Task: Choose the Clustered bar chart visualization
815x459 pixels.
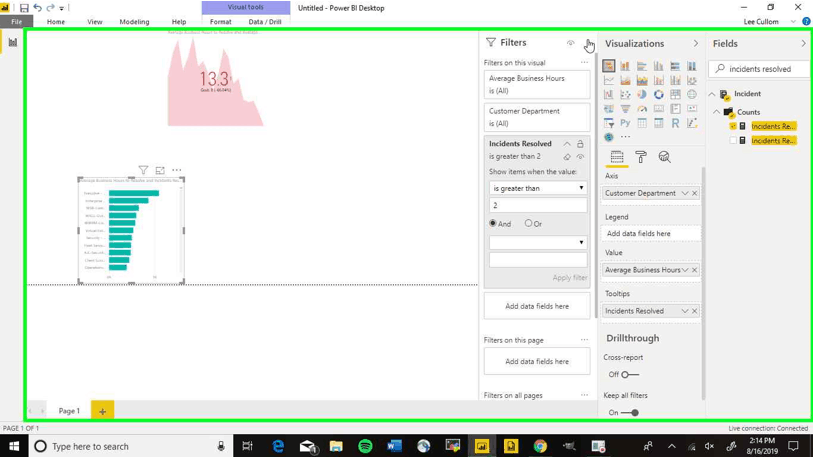Action: (642, 66)
